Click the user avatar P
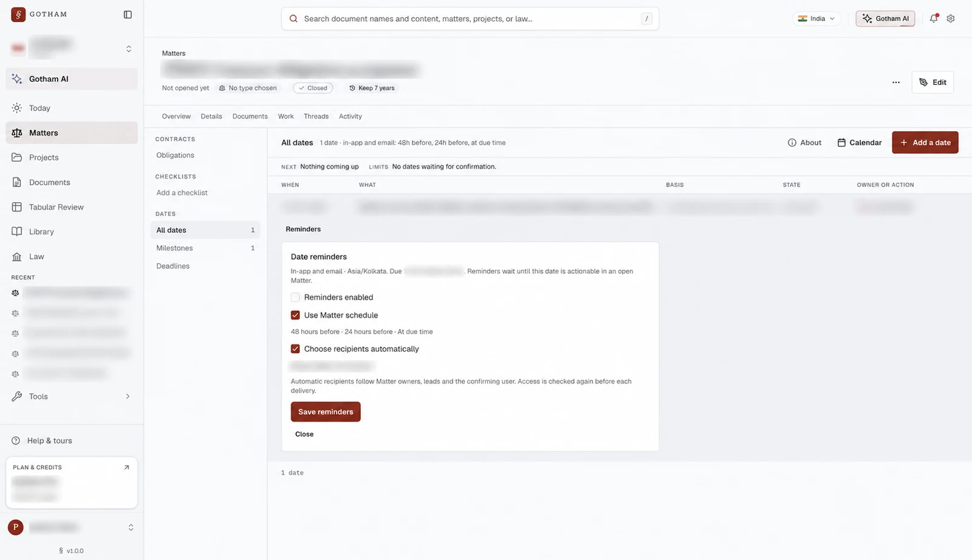972x560 pixels. pos(16,527)
